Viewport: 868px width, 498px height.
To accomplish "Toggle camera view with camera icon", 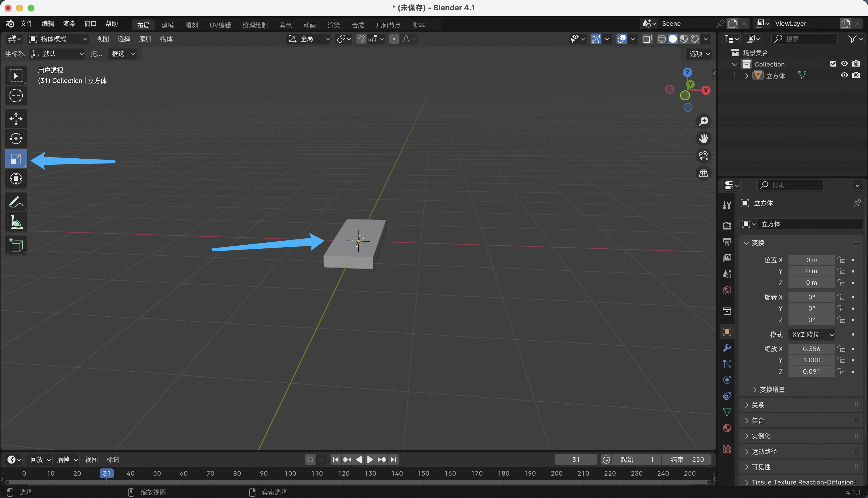I will click(x=704, y=156).
